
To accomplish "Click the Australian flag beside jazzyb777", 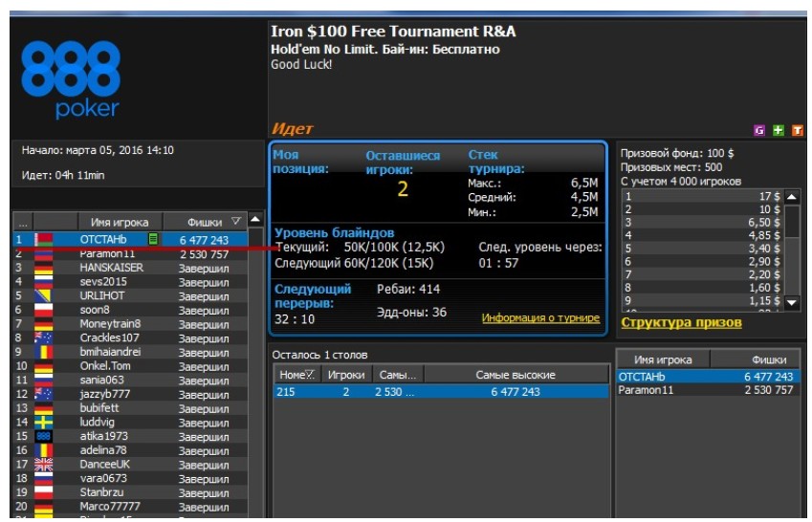I will (43, 394).
